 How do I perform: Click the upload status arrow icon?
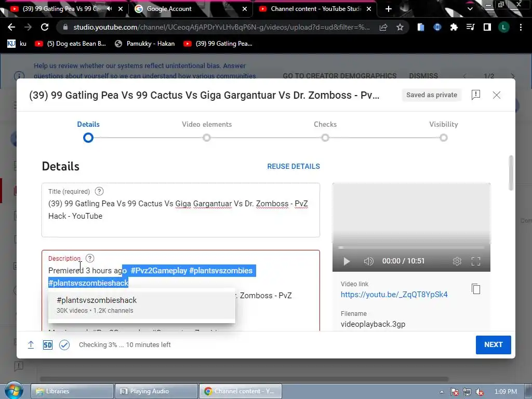tap(31, 345)
